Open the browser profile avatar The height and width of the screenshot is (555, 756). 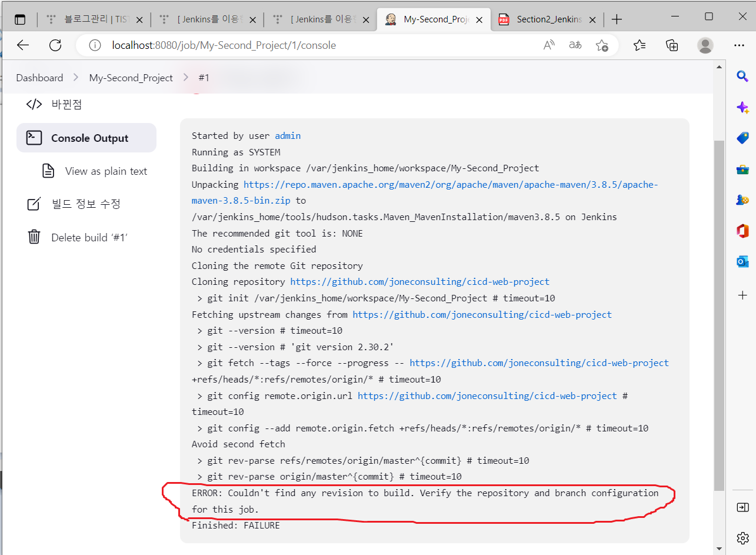705,45
